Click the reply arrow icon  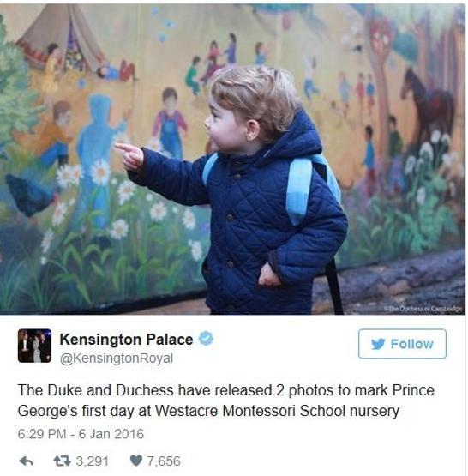click(26, 461)
